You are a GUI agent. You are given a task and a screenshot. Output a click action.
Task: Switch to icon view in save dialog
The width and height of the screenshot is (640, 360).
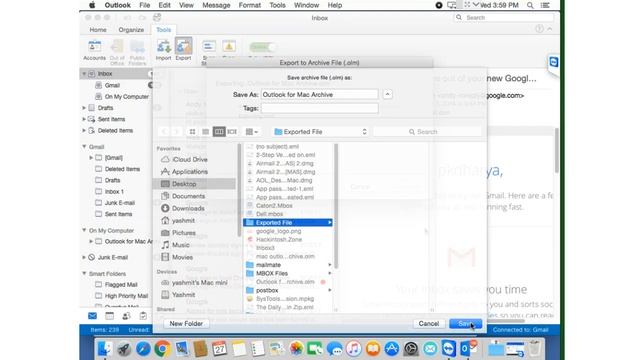[192, 132]
